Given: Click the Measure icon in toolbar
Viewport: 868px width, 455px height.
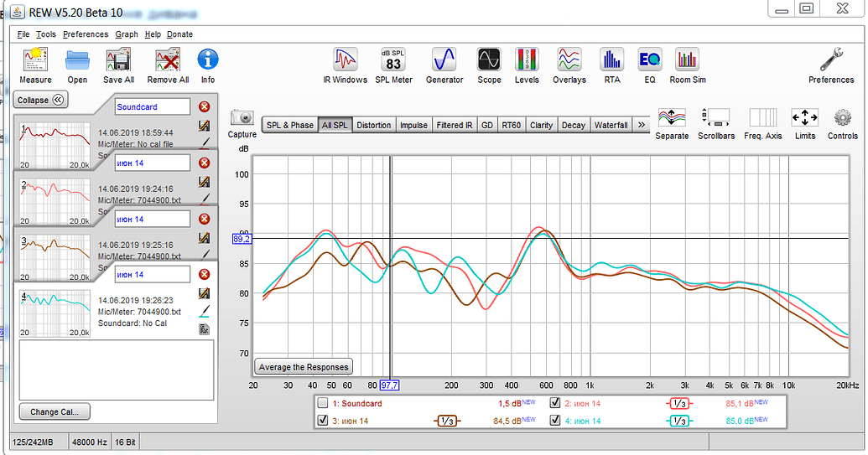Looking at the screenshot, I should (x=35, y=65).
